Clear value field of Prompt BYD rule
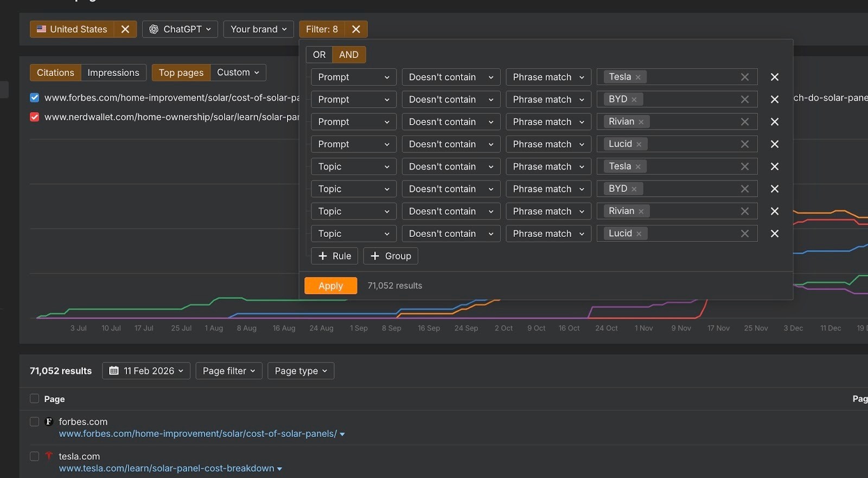This screenshot has height=478, width=868. pyautogui.click(x=745, y=99)
